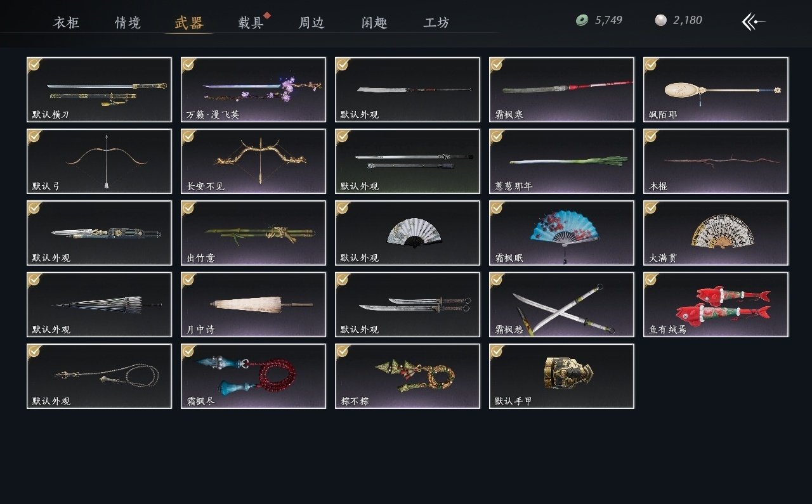The image size is (812, 504).
Task: Pick the 霜枫眠 blue fan skin
Action: [x=561, y=233]
